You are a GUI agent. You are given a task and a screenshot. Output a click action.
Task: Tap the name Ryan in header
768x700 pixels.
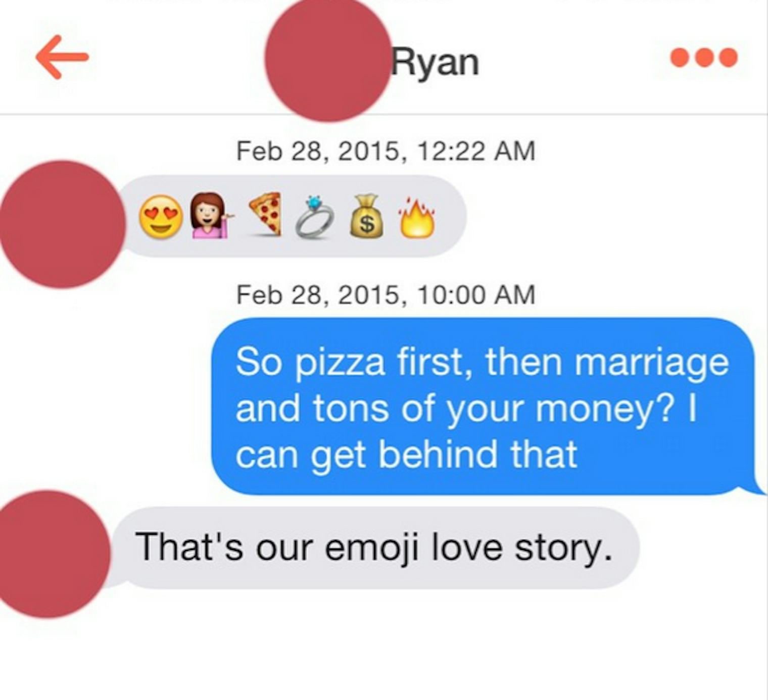(x=435, y=63)
